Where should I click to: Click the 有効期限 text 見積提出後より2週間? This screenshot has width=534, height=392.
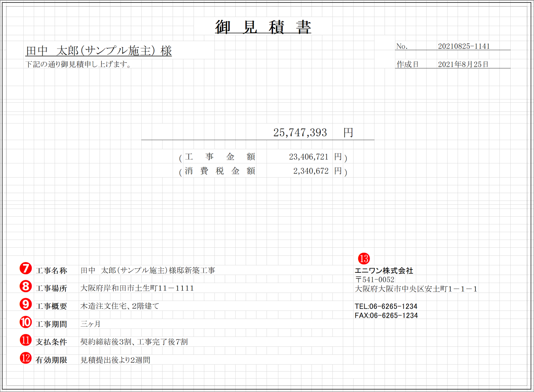[x=116, y=360]
